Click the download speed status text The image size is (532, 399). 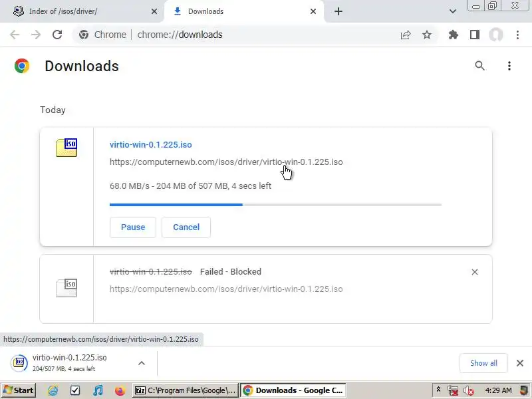(190, 186)
